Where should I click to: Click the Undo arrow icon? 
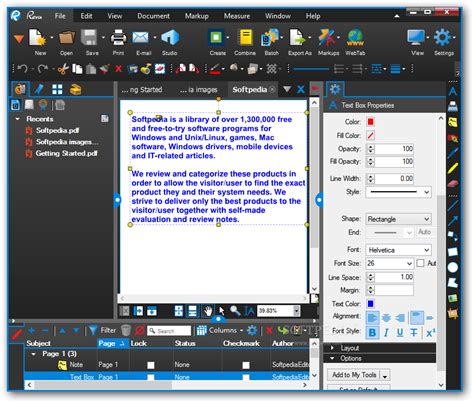click(x=23, y=69)
